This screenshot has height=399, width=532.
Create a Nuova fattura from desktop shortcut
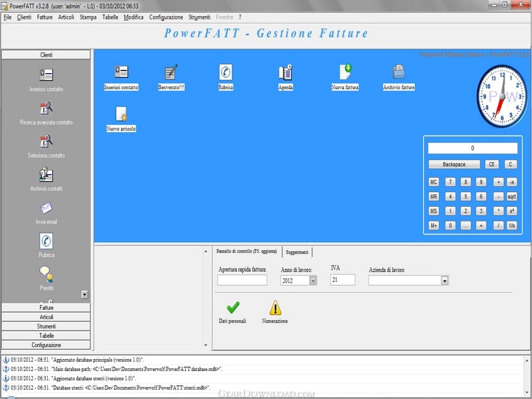(x=345, y=72)
